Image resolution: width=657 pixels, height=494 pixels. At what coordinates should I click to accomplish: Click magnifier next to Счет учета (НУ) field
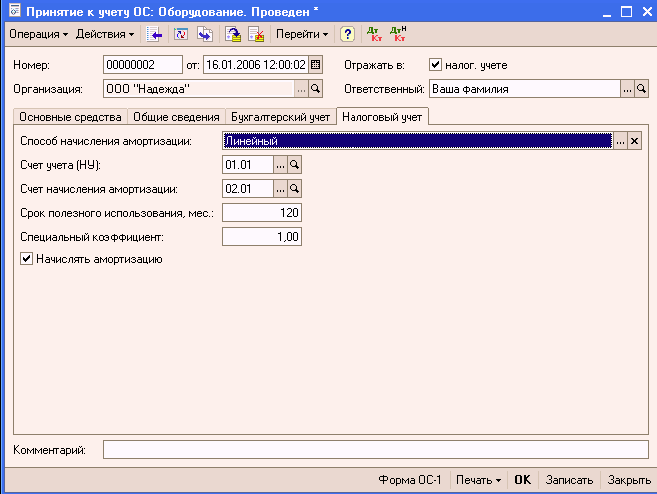pyautogui.click(x=294, y=165)
